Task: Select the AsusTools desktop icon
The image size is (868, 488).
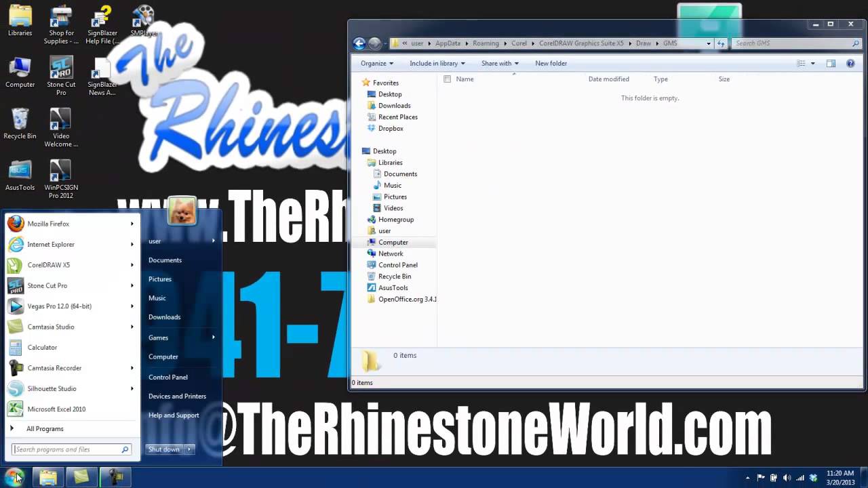Action: (20, 175)
